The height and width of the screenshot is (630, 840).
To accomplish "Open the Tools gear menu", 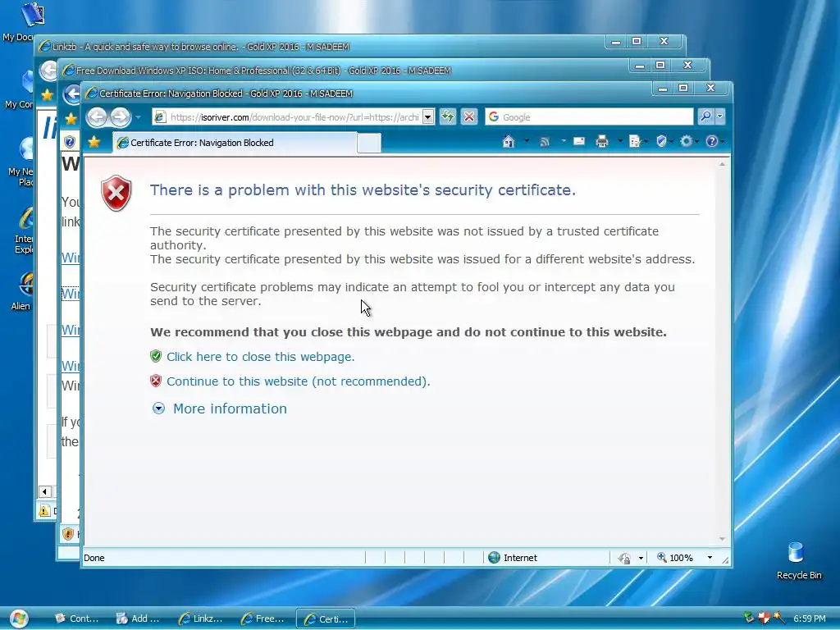I will (x=688, y=141).
